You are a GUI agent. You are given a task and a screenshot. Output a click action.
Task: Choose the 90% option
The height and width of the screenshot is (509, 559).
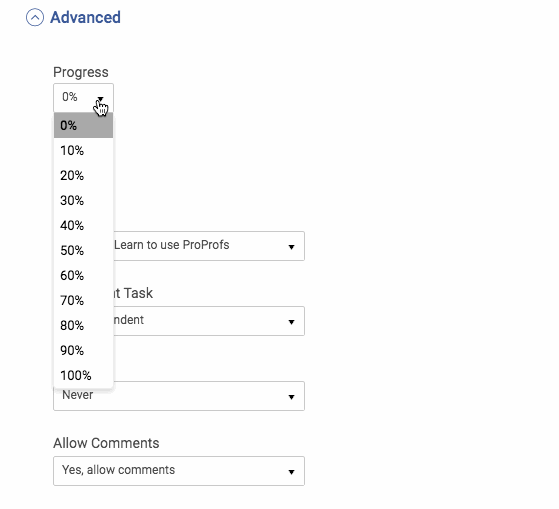click(83, 350)
